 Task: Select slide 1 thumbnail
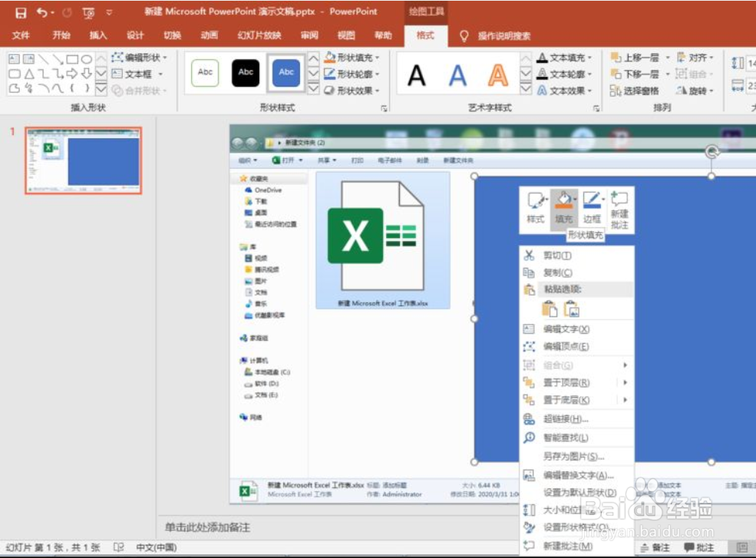84,160
